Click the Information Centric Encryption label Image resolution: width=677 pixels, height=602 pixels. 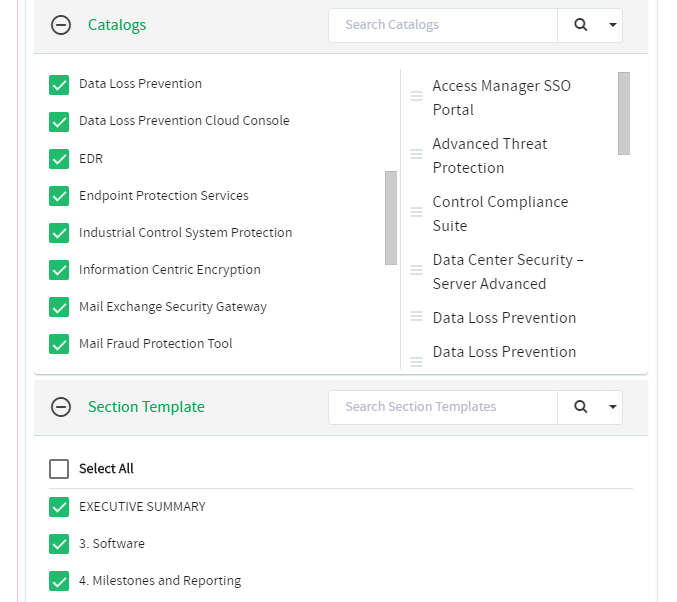[x=170, y=270]
